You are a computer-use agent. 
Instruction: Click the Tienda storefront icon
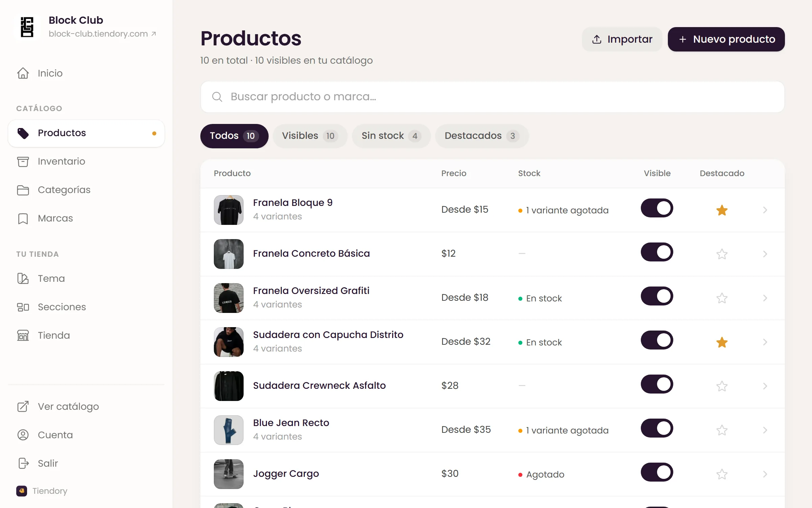click(23, 335)
